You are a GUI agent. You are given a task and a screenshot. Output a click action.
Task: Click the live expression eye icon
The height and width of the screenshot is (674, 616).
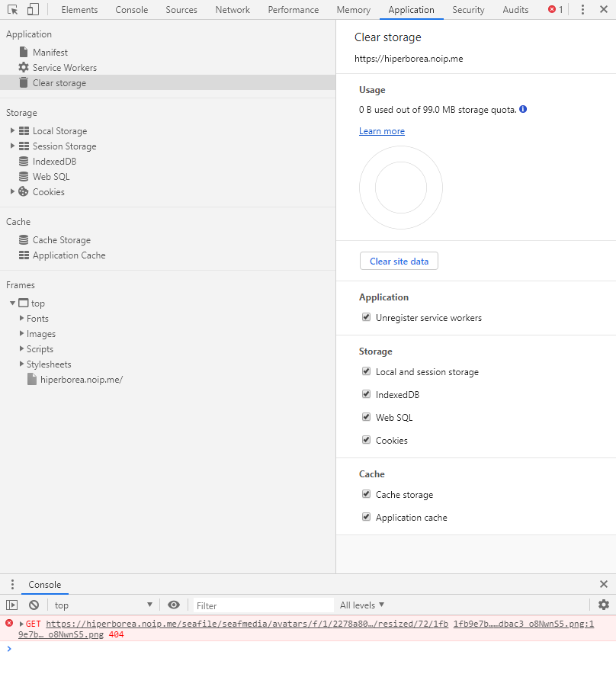(174, 605)
